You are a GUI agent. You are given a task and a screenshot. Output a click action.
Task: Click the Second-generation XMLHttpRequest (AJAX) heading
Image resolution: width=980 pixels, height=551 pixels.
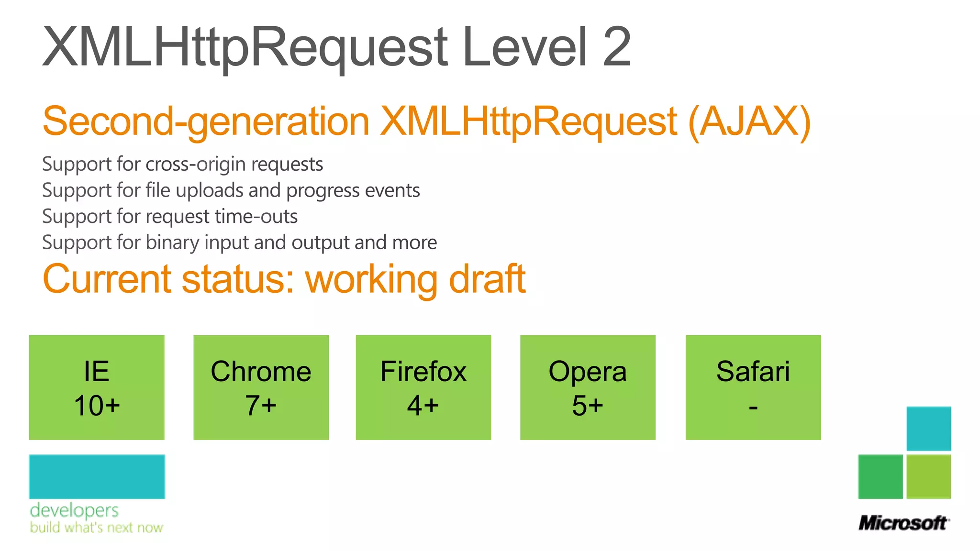click(426, 121)
